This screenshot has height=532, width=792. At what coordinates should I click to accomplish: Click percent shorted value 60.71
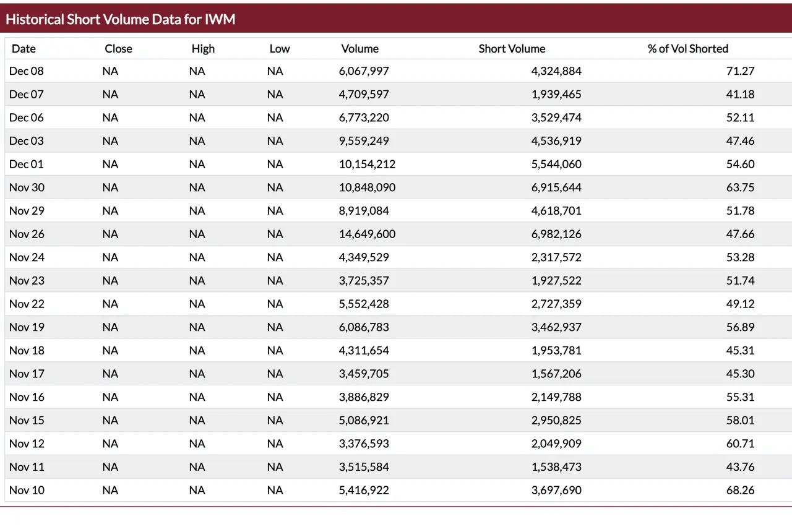pos(741,444)
